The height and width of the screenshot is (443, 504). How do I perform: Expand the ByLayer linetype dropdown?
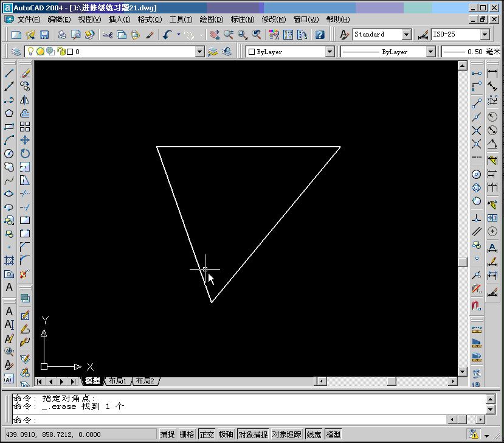[x=430, y=52]
